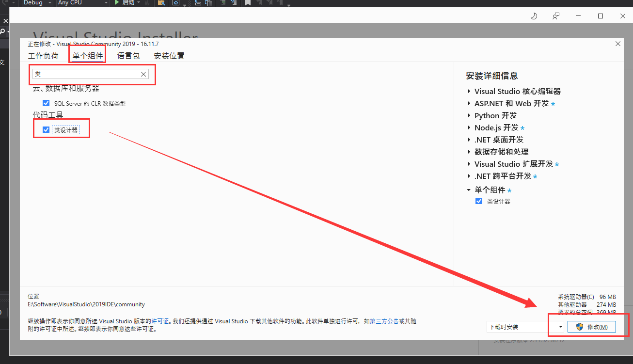Toggle the 类设计器 checkbox under 代码工具
Screen dimensions: 633x364
[x=46, y=129]
